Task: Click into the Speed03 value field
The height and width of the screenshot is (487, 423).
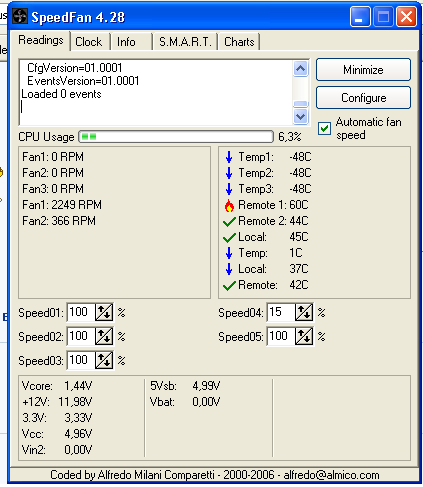Action: [x=81, y=360]
